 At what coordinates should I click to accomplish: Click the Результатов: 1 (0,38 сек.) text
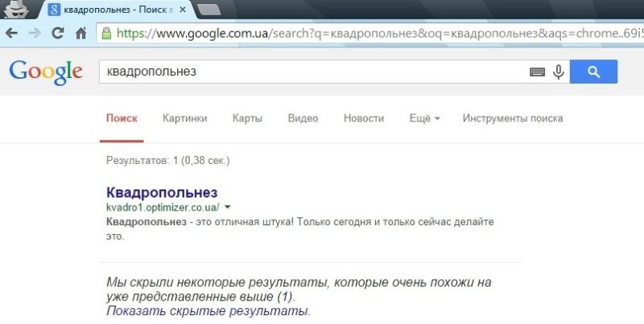tap(168, 160)
